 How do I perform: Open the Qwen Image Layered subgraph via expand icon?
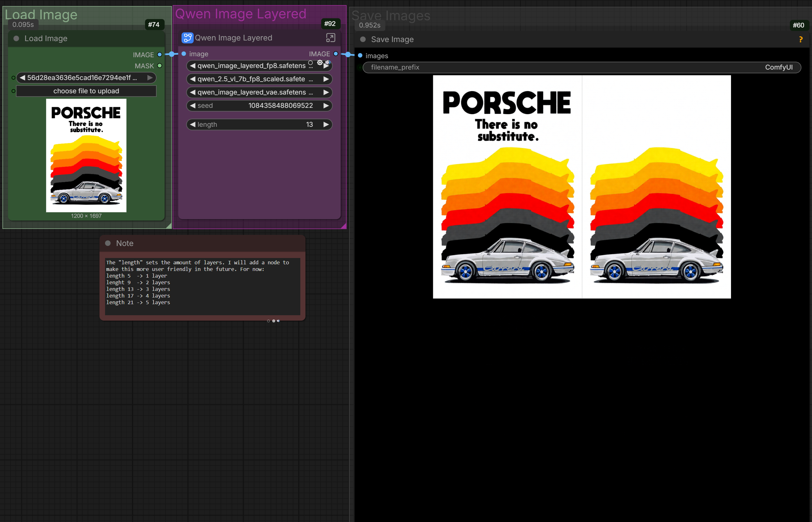point(330,38)
